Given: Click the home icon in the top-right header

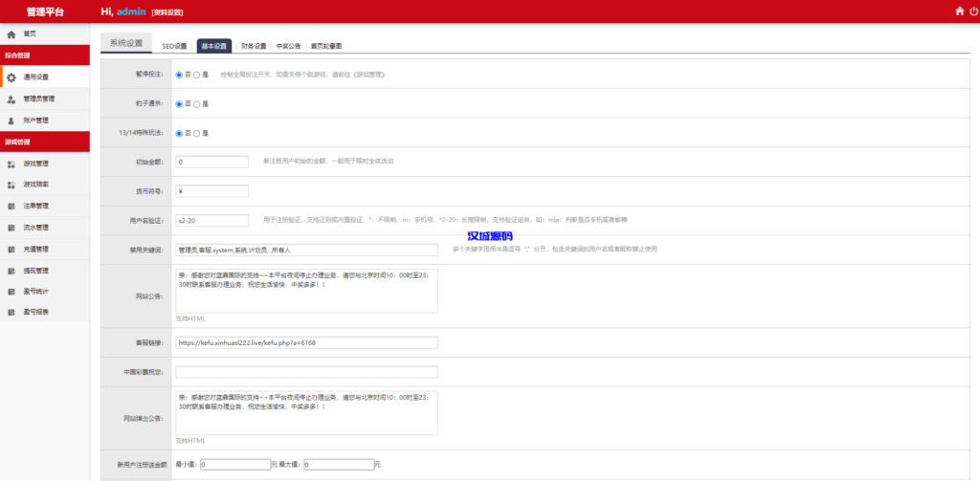Looking at the screenshot, I should click(x=960, y=11).
